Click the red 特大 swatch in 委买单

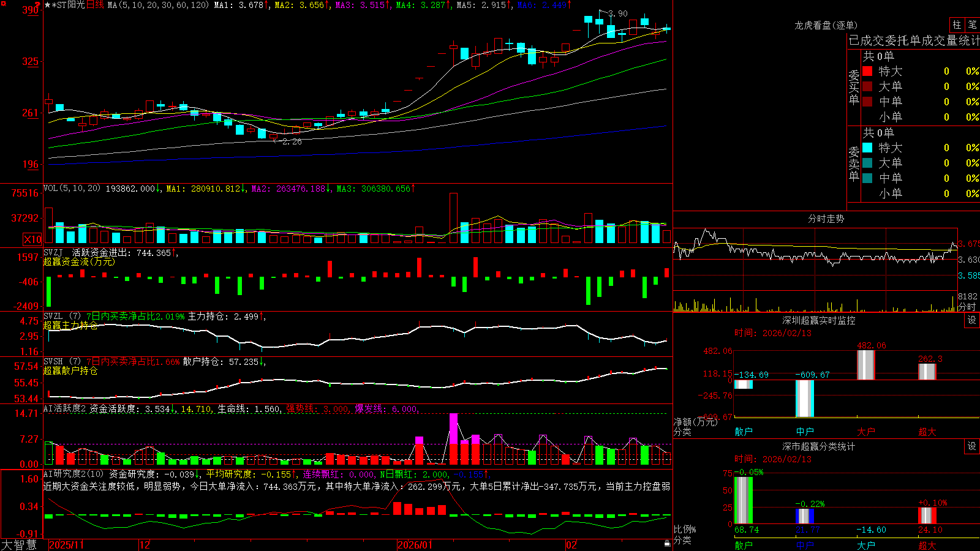(x=867, y=71)
